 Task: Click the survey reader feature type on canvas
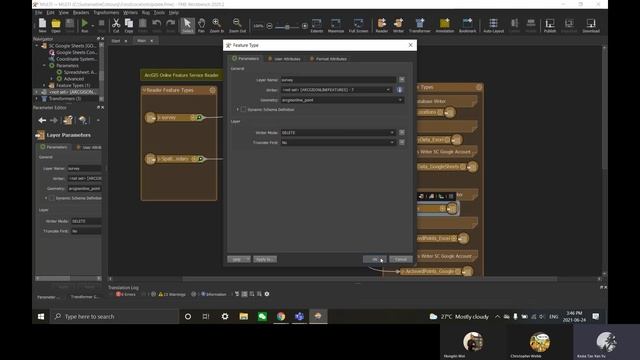click(x=176, y=118)
